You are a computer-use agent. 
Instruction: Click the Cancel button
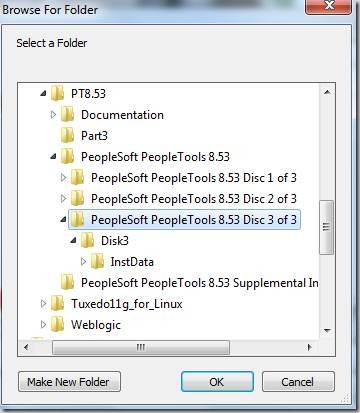[298, 382]
